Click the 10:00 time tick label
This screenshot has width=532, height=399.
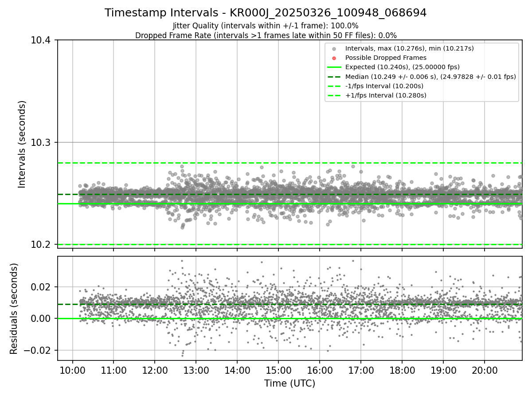[x=72, y=370]
